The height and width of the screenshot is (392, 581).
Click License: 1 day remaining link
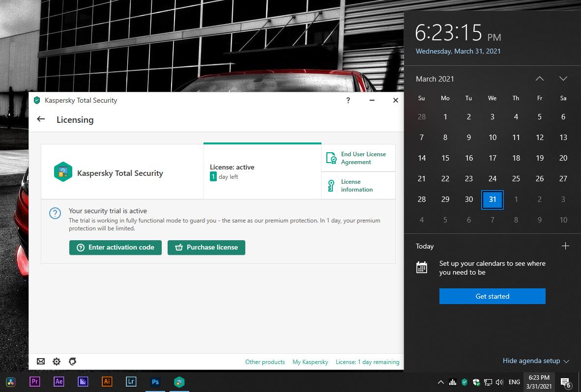[x=368, y=362]
